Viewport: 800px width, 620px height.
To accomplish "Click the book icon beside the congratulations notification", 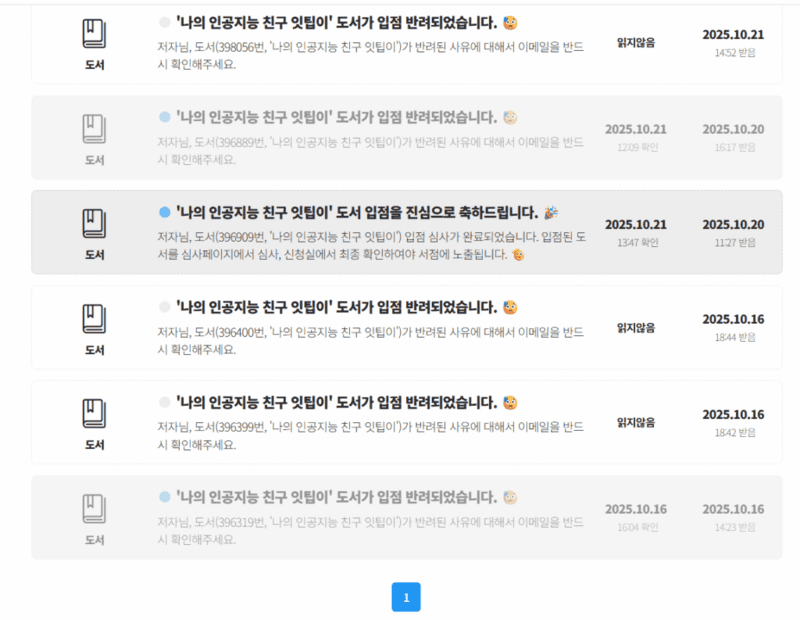I will tap(94, 225).
